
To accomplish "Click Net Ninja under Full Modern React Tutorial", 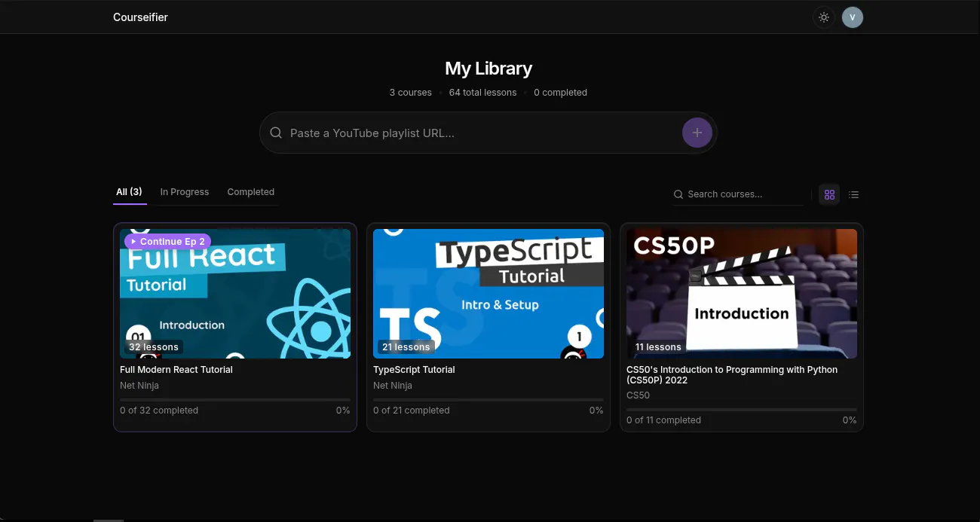I will [x=139, y=386].
